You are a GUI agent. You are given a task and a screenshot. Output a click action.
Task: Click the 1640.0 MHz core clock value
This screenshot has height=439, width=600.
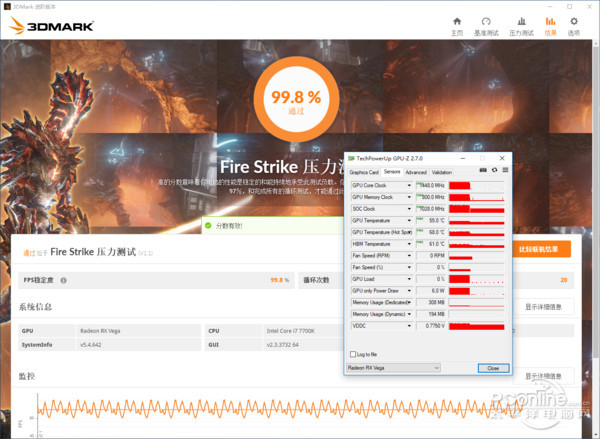coord(431,185)
